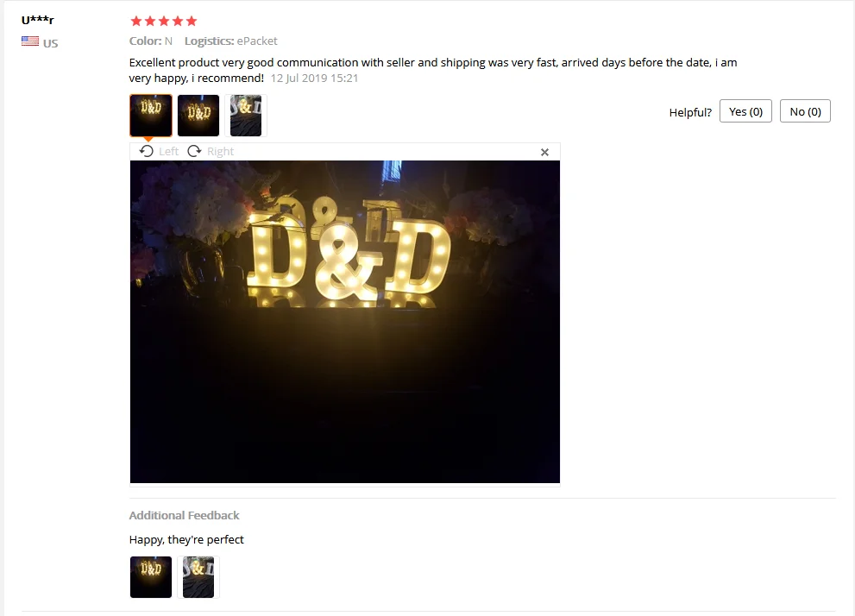The image size is (855, 616).
Task: View the third review photo thumbnail
Action: point(246,116)
